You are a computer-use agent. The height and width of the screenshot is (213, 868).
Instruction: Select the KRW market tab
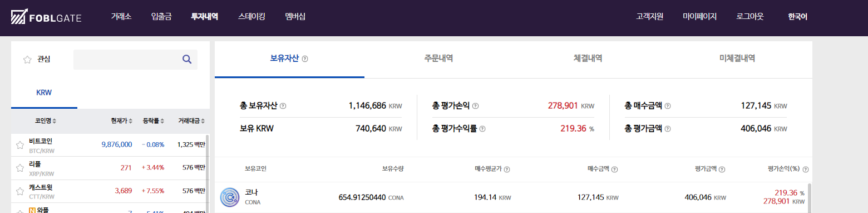(x=44, y=93)
